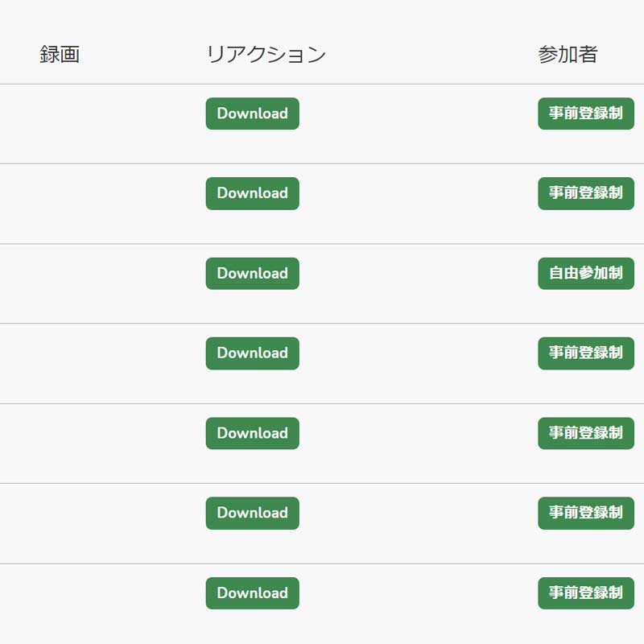Select Download on the sixth row
The width and height of the screenshot is (644, 644).
click(x=252, y=513)
